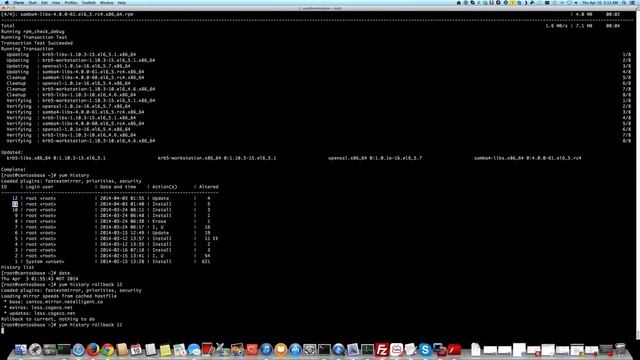Open red Adobe Flash icon in dock
This screenshot has height=360, width=640.
(x=454, y=350)
